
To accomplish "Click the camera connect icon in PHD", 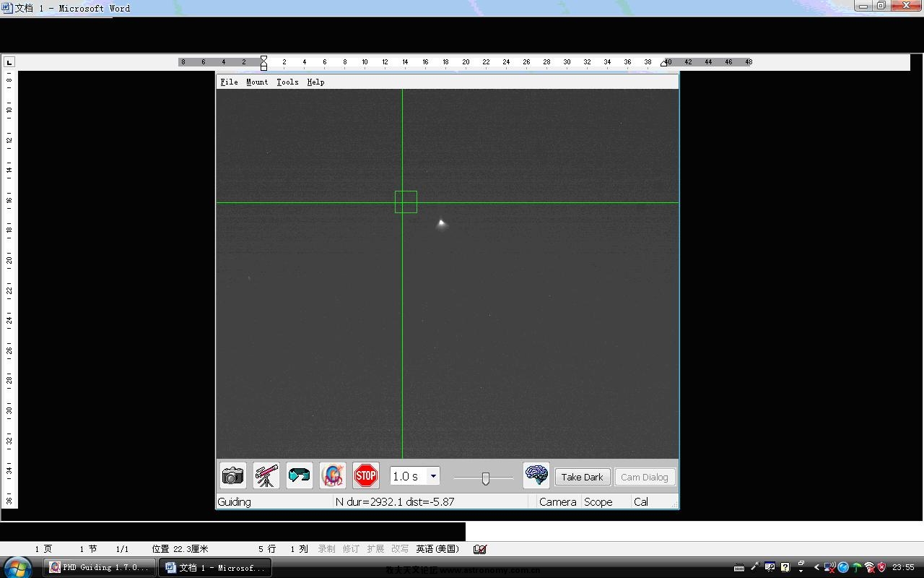I will 233,475.
